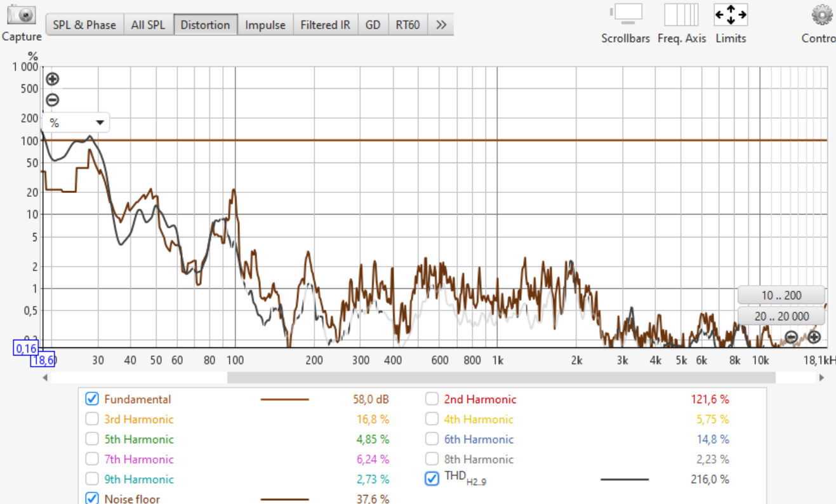Switch to the SPL & Phase tab
This screenshot has width=836, height=504.
click(x=84, y=25)
